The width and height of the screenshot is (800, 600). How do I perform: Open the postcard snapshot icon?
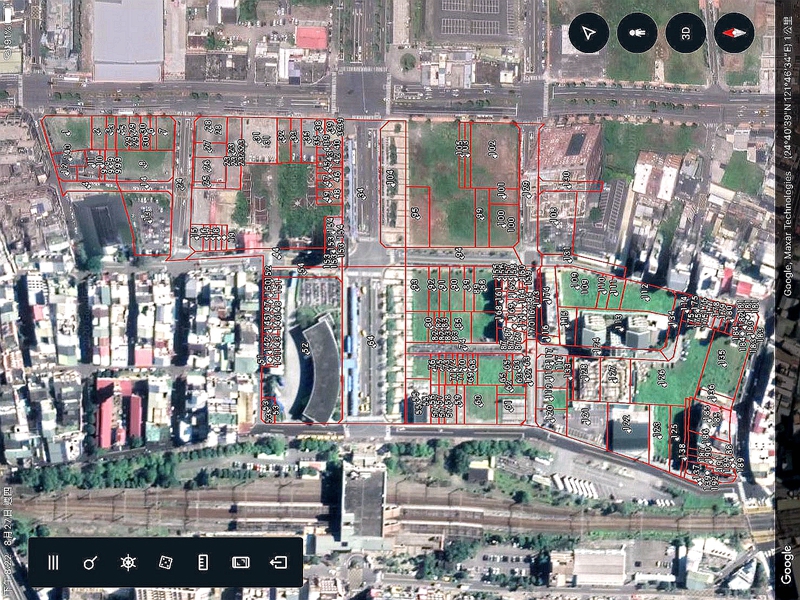[x=240, y=563]
